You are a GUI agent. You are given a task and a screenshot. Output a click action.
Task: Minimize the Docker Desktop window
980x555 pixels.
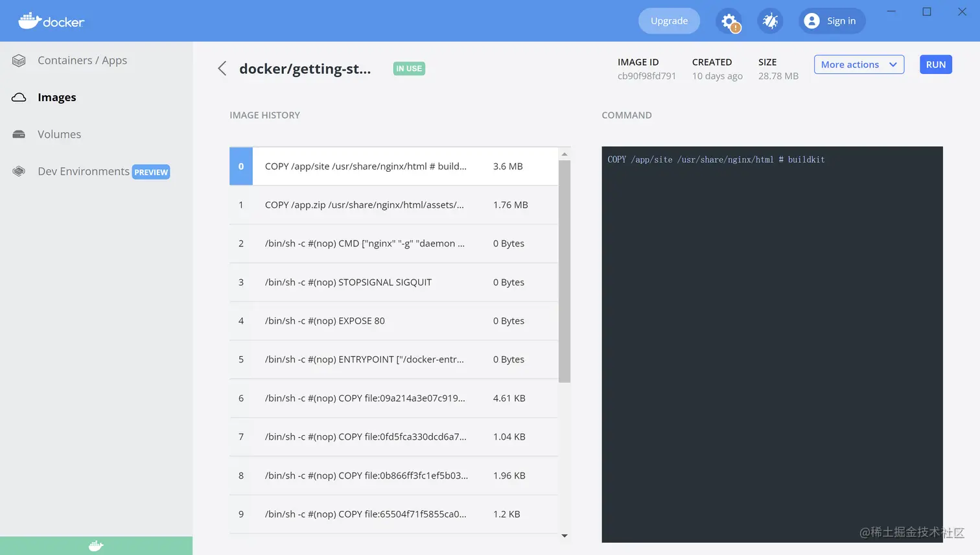[x=891, y=12]
